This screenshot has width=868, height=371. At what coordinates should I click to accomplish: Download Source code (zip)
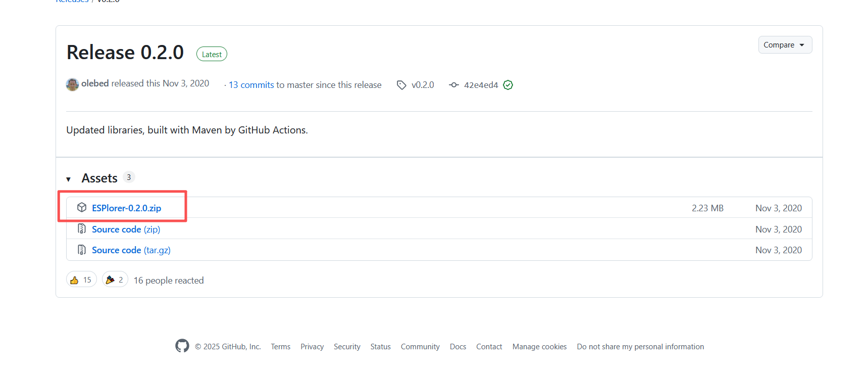126,229
